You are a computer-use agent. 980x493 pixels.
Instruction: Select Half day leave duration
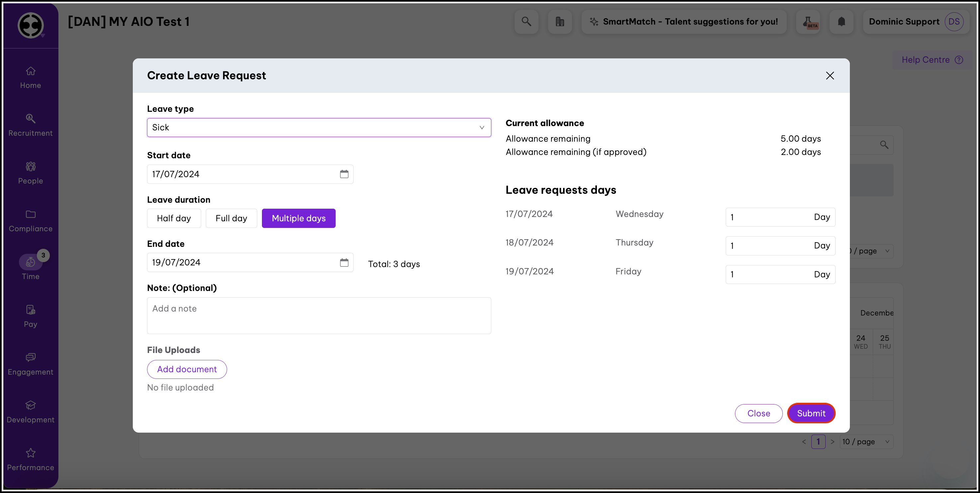pos(174,218)
